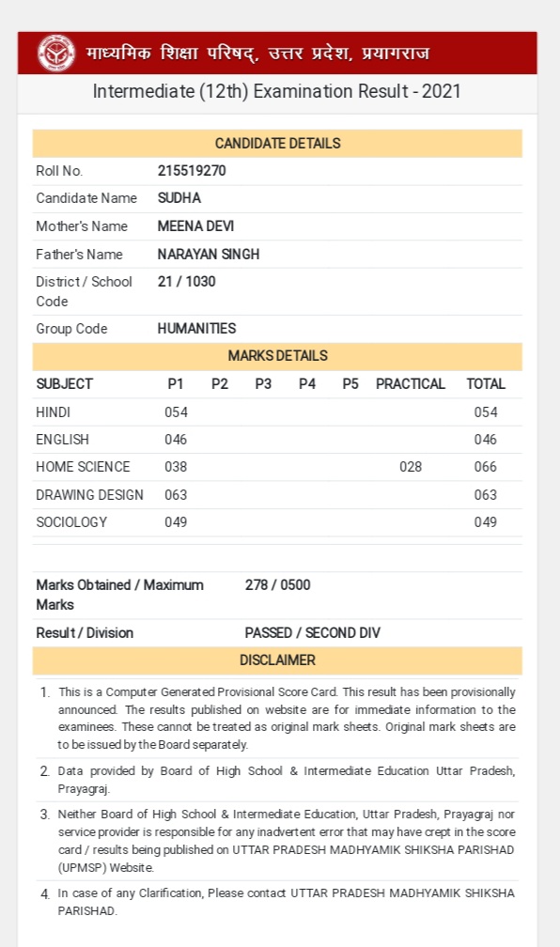Select the Intermediate Examination Result 2021 title

click(276, 91)
